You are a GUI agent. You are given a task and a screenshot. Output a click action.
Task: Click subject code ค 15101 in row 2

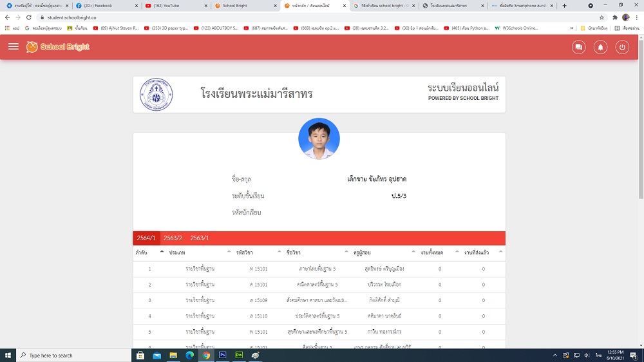[x=258, y=284]
